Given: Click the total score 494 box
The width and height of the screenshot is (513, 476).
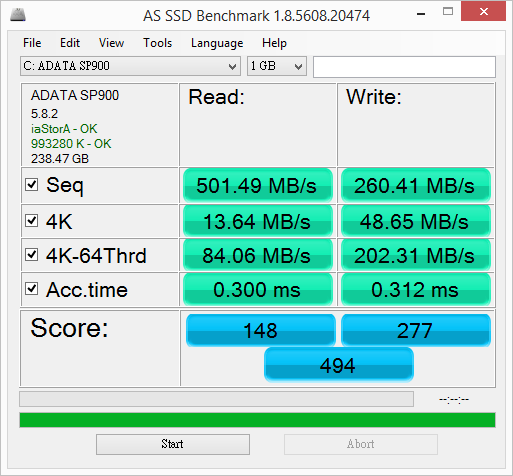Looking at the screenshot, I should (339, 365).
